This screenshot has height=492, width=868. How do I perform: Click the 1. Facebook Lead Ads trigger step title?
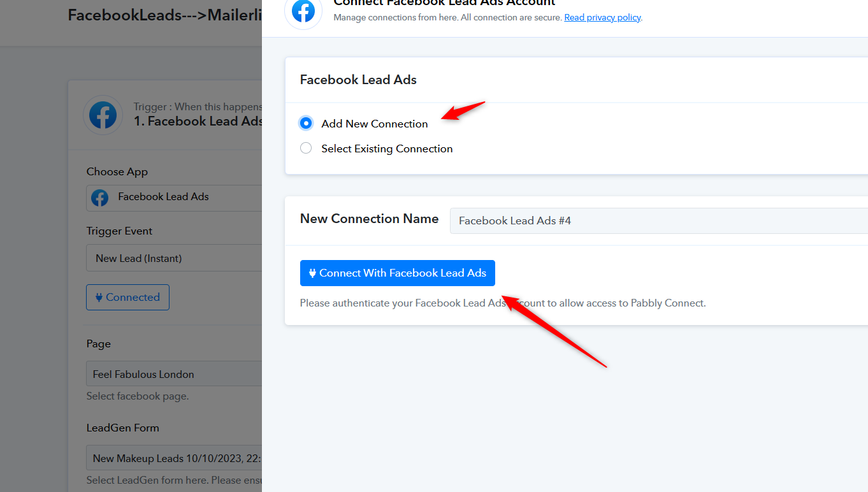[x=198, y=121]
